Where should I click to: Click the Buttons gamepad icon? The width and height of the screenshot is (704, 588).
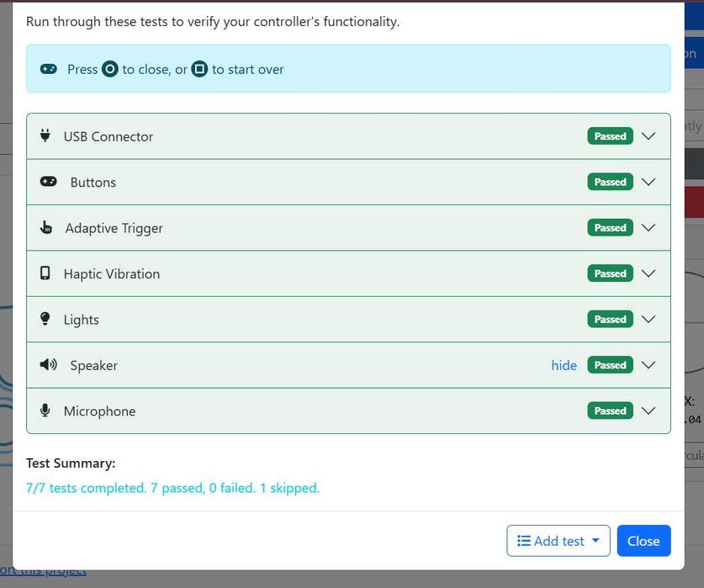coord(49,182)
